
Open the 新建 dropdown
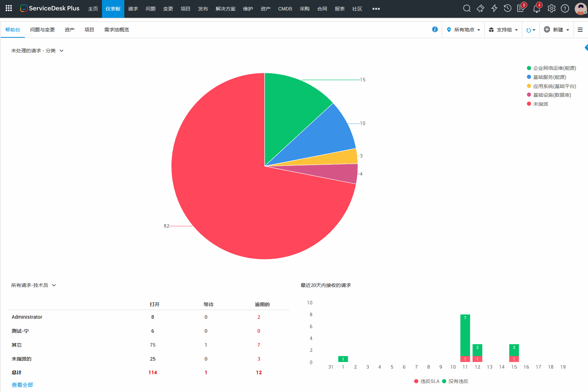(x=557, y=30)
